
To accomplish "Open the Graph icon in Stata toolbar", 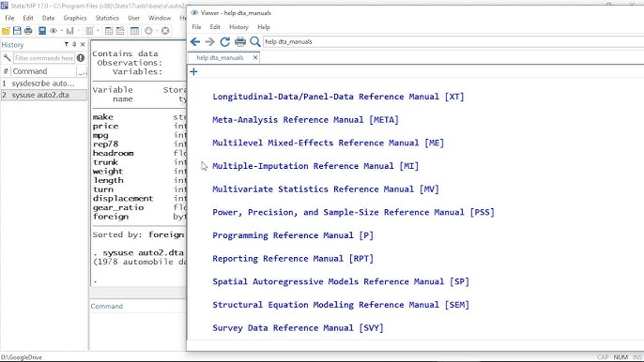I will tap(70, 31).
